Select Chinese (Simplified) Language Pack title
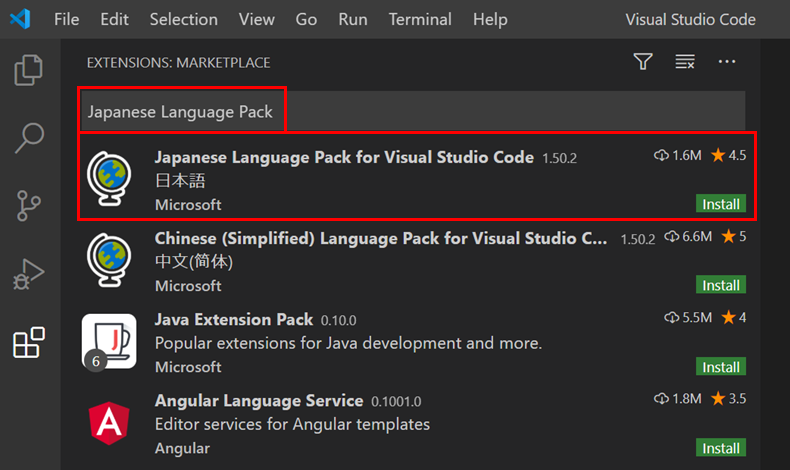The image size is (790, 470). 381,238
